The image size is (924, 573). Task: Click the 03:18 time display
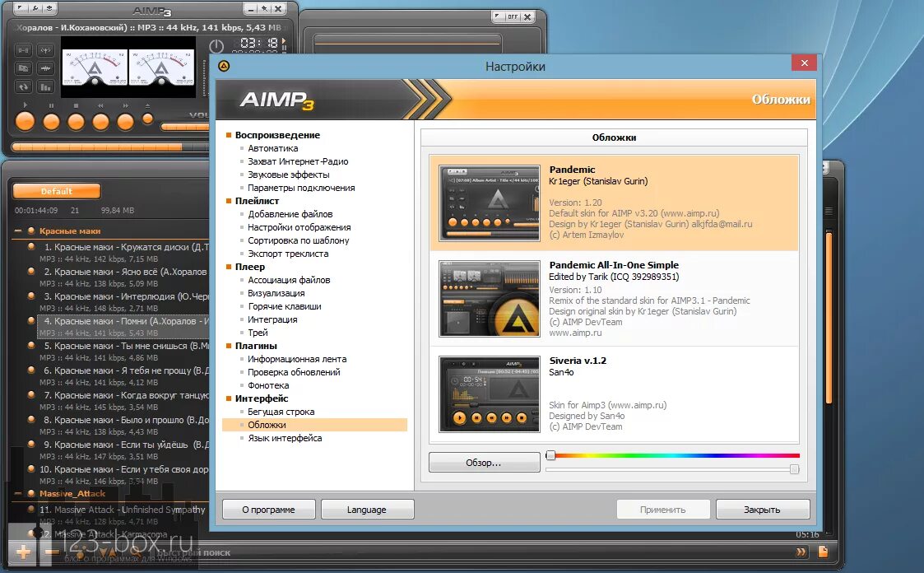[x=258, y=43]
